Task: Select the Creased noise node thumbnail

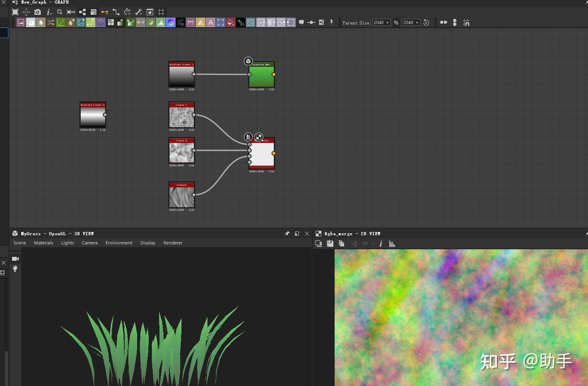Action: tap(181, 197)
